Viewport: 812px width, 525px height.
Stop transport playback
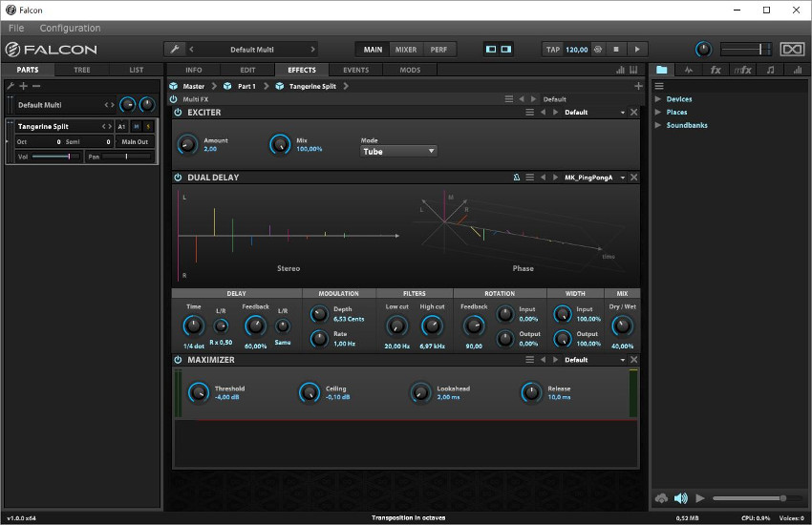(616, 49)
